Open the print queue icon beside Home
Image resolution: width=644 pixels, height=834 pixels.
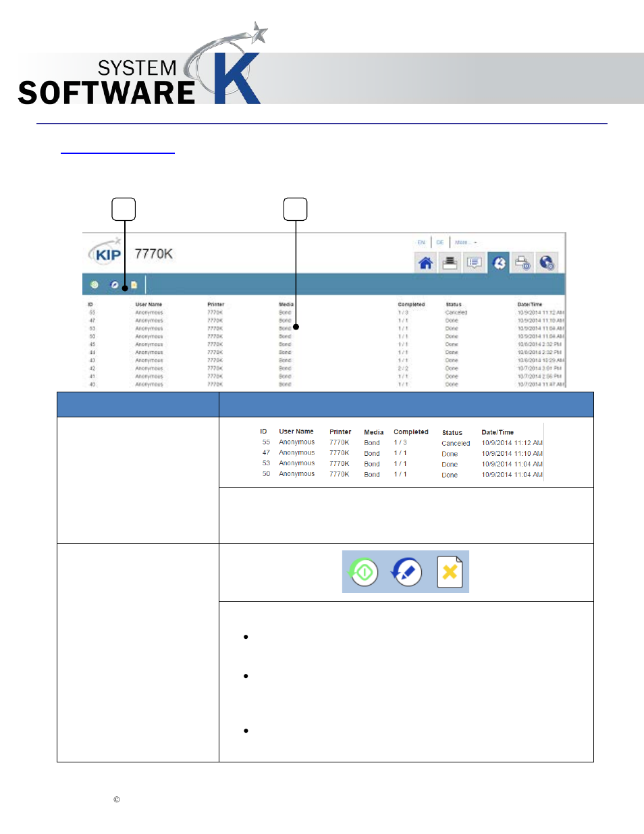click(x=450, y=263)
